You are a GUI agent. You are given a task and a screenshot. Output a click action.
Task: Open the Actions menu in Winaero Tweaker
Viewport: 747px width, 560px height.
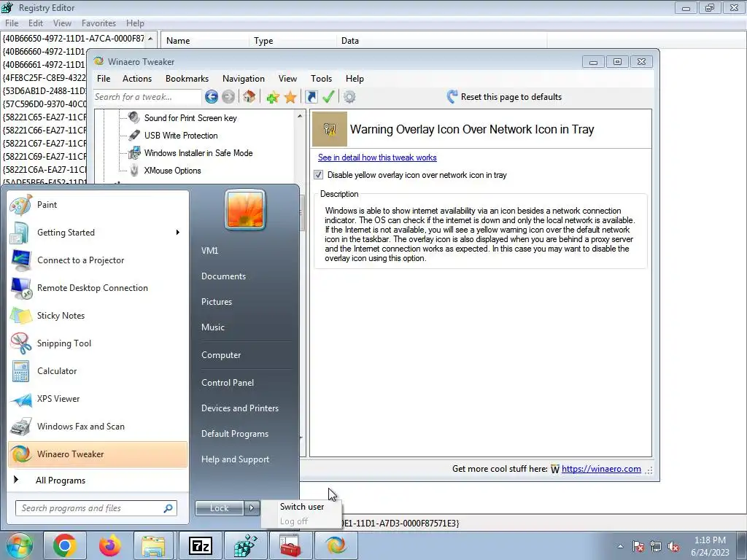(x=136, y=79)
